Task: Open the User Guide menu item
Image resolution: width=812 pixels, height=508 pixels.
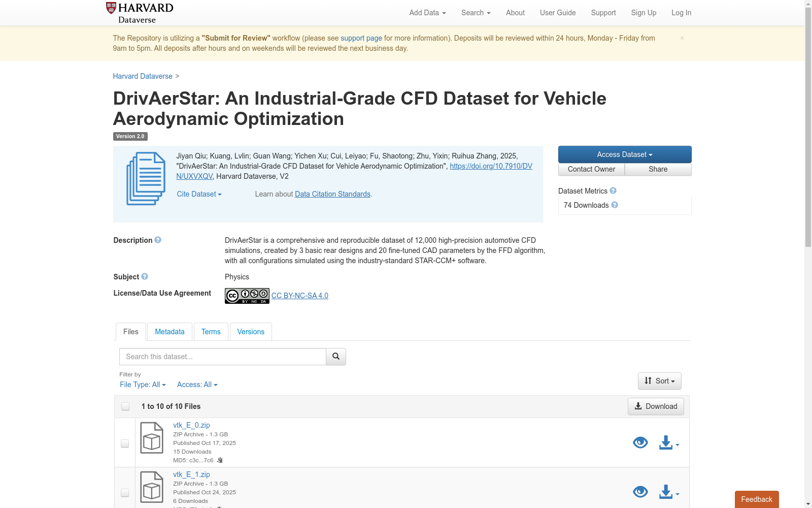Action: (x=558, y=13)
